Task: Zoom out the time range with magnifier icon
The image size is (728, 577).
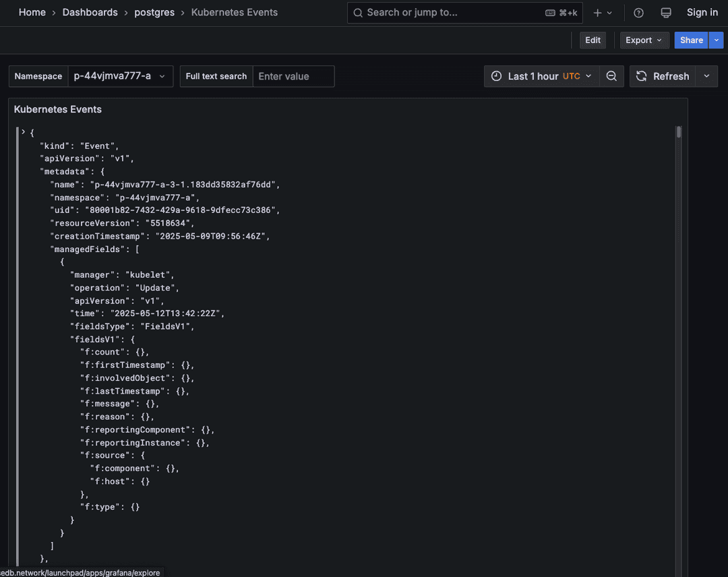Action: [x=611, y=76]
